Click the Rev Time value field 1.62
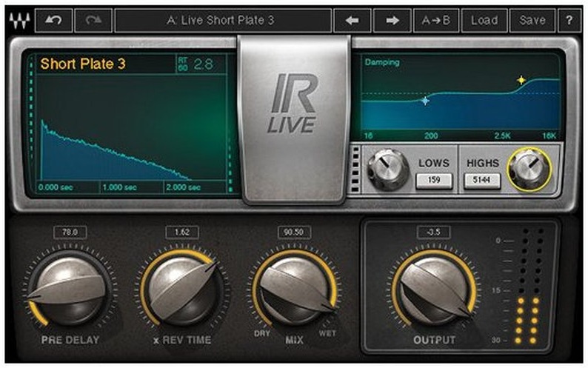The height and width of the screenshot is (368, 588). pos(182,232)
